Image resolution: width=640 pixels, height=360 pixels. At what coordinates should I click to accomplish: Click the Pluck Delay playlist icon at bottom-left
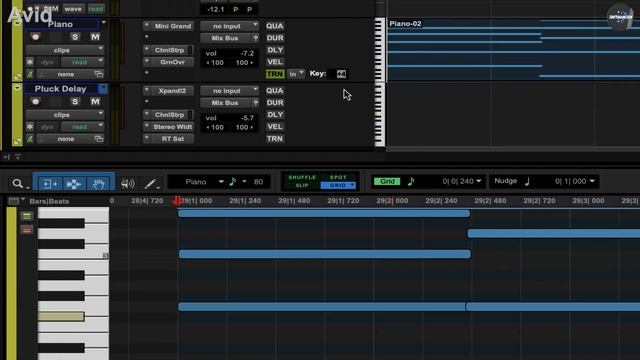point(17,142)
